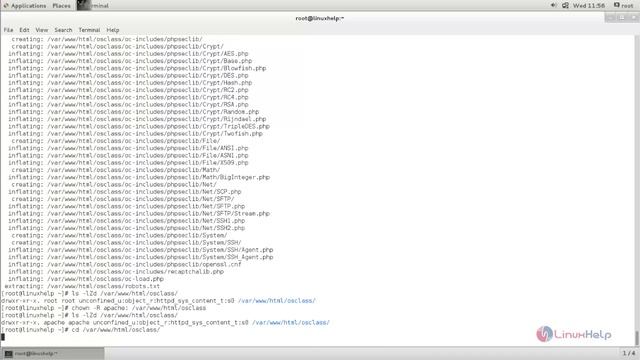Click the volume speaker icon
Image resolution: width=640 pixels, height=360 pixels.
[x=553, y=5]
